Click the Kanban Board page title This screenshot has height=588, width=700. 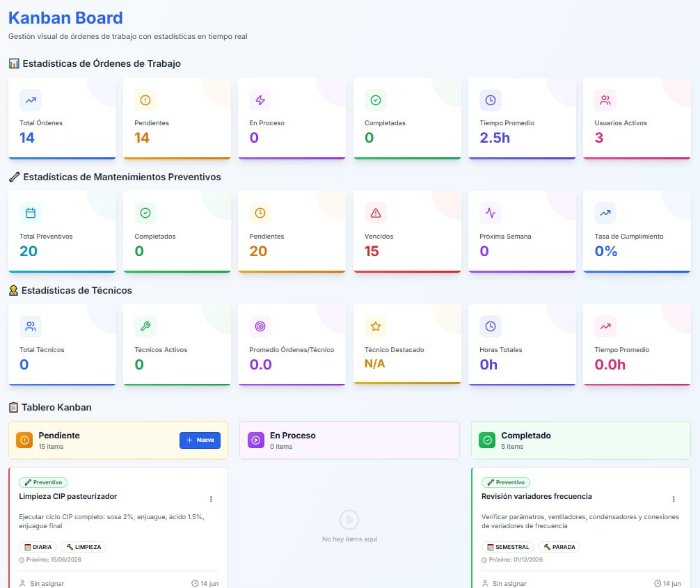(x=65, y=18)
